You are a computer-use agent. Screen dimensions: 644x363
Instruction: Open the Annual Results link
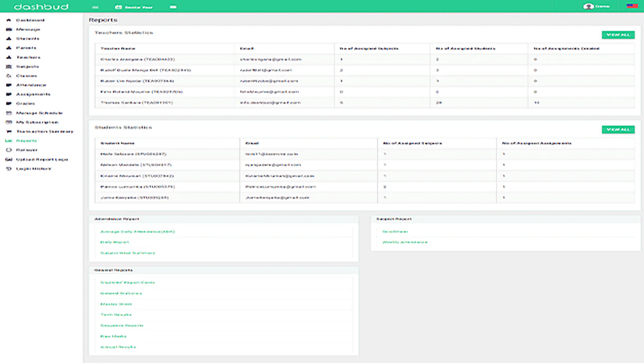point(118,347)
